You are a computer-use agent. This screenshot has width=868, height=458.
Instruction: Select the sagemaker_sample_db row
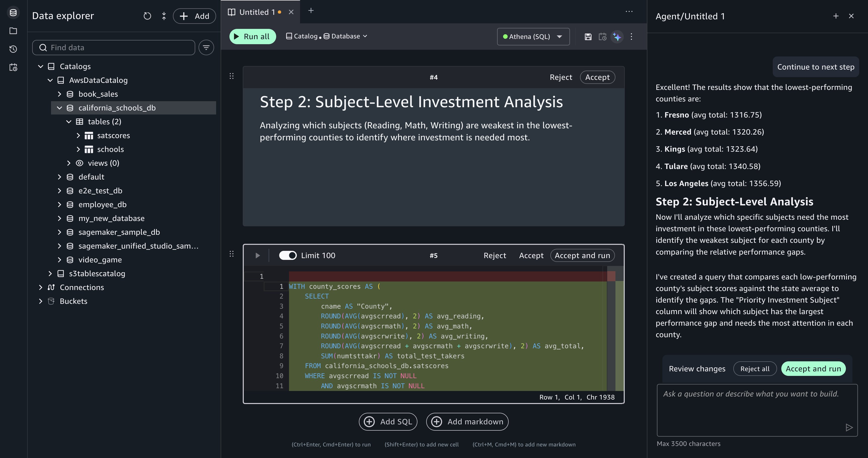(x=133, y=232)
